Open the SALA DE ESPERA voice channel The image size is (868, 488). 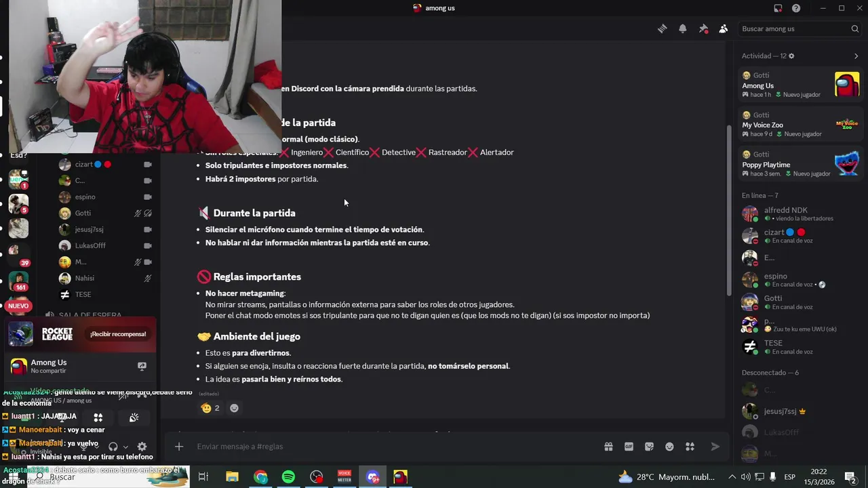pyautogui.click(x=90, y=315)
